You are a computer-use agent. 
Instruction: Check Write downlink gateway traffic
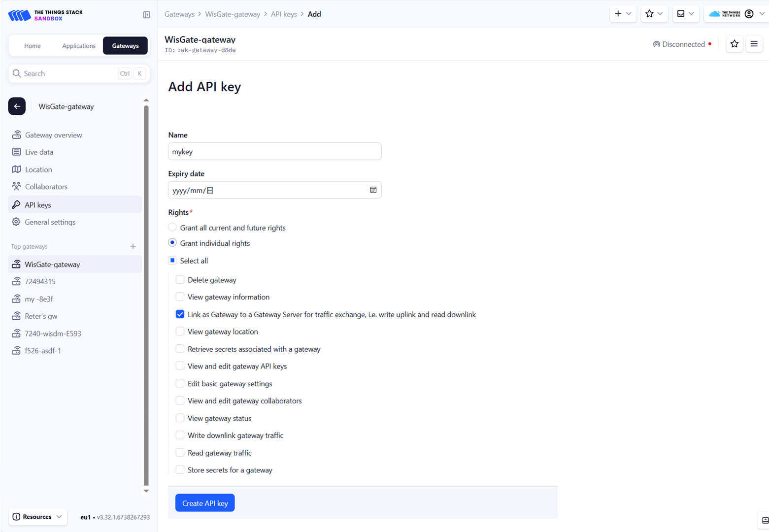coord(180,435)
